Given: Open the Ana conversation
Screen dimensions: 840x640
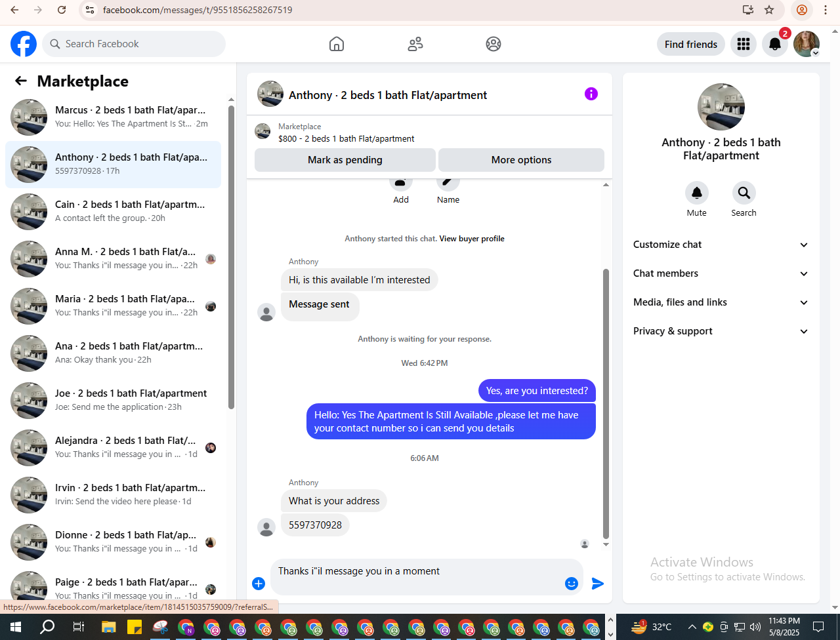Looking at the screenshot, I should (x=113, y=353).
